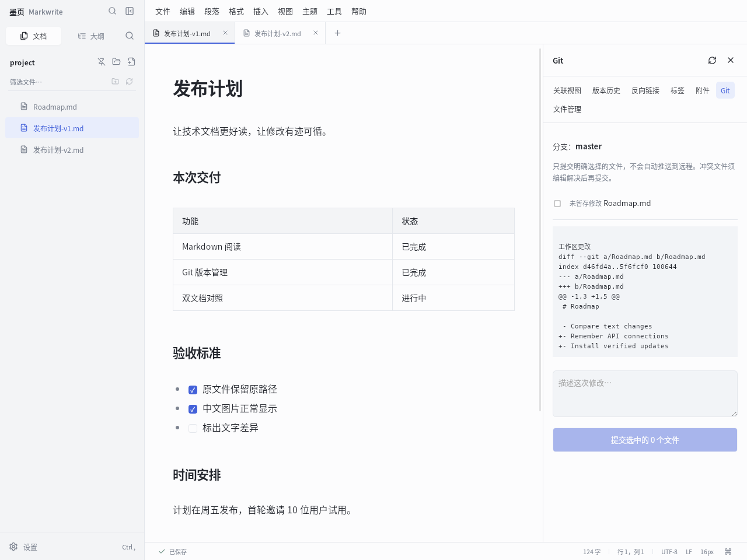Click the search icon beside Markwrite title
The image size is (747, 560).
pos(113,11)
